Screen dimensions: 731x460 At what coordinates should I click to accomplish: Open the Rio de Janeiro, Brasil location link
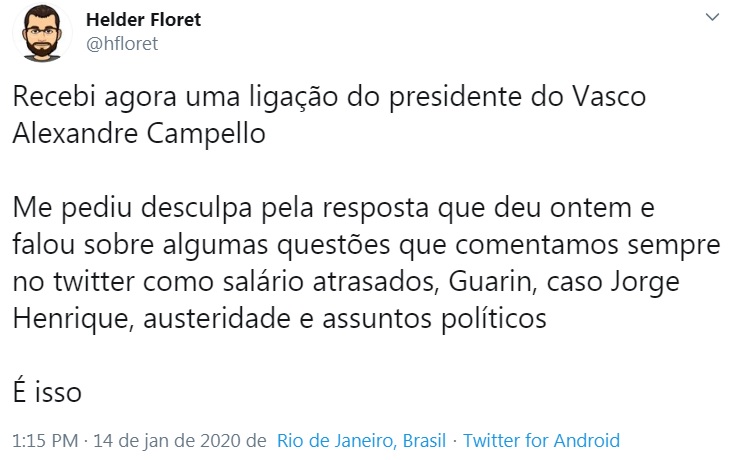click(363, 440)
